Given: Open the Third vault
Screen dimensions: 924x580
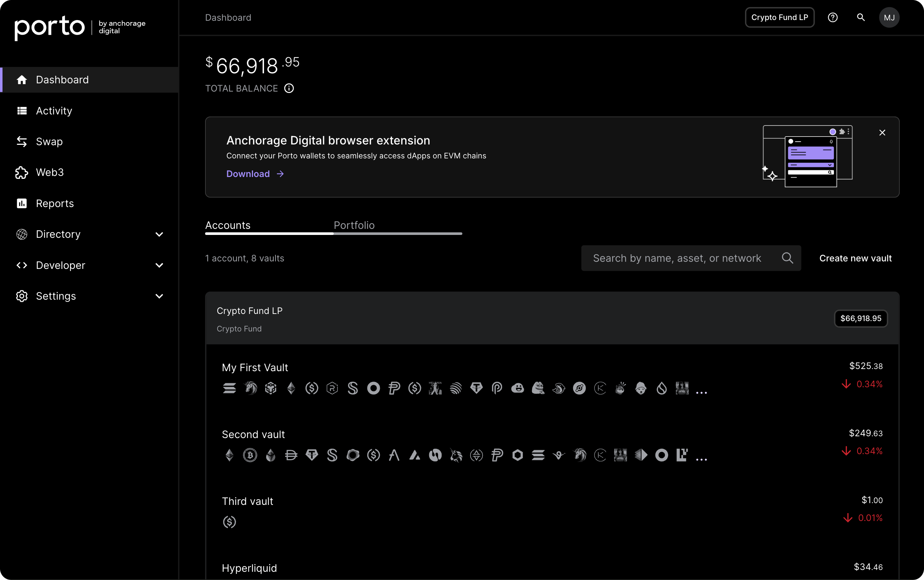Looking at the screenshot, I should 248,501.
